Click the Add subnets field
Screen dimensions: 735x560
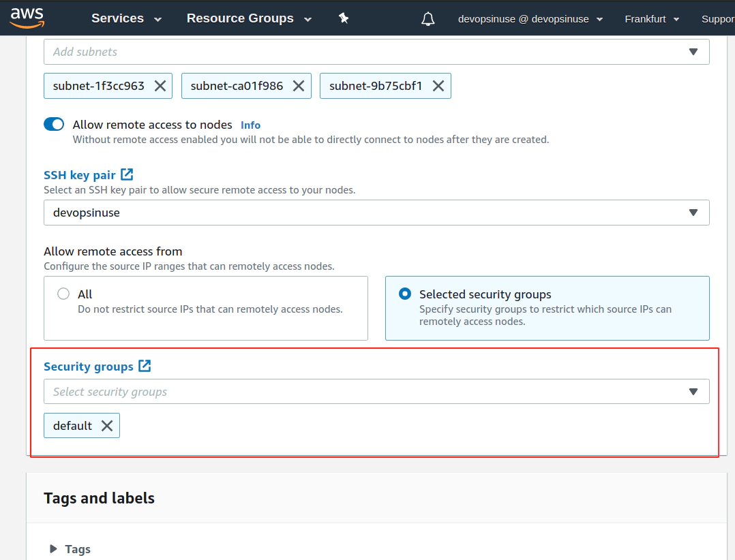pos(376,52)
